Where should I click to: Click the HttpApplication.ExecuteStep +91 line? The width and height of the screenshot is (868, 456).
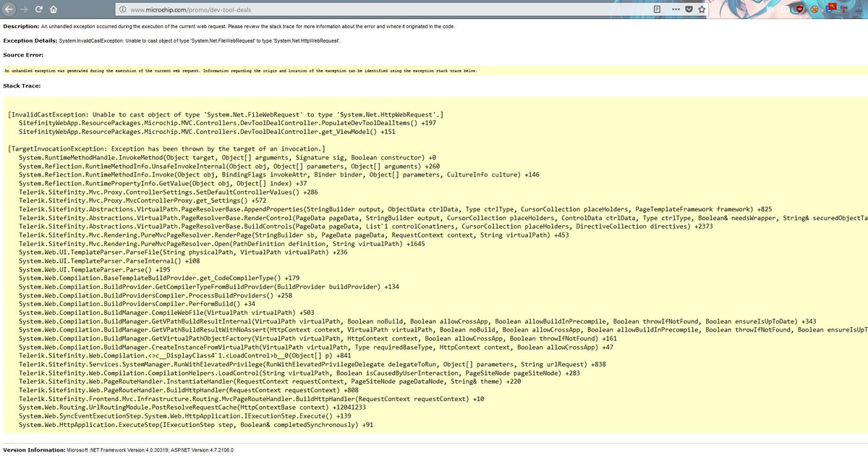tap(197, 425)
